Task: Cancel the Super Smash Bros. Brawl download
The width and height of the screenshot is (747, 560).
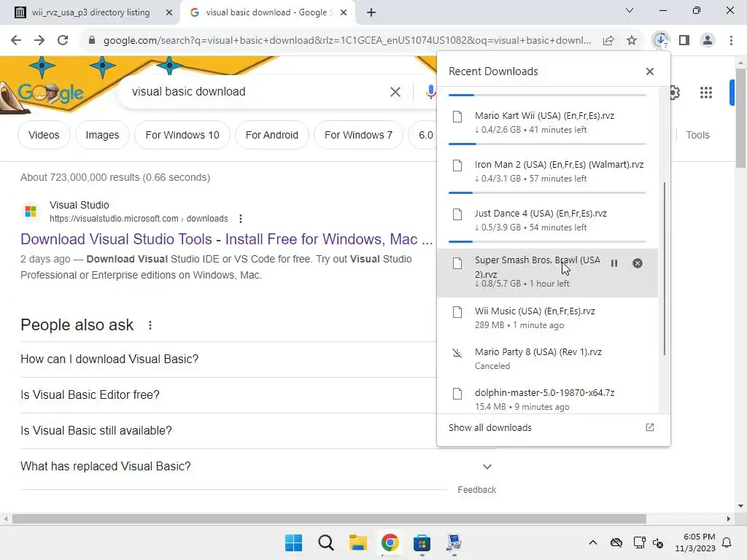Action: click(638, 263)
